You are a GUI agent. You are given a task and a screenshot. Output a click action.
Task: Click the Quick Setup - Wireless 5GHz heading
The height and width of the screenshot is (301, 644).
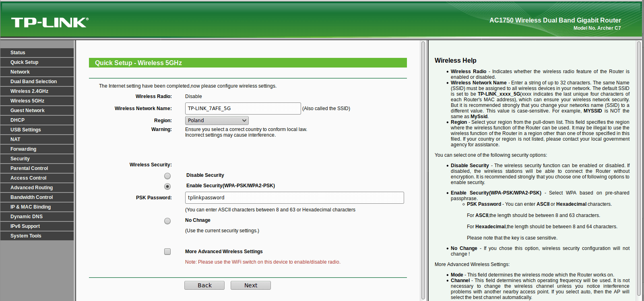(138, 63)
